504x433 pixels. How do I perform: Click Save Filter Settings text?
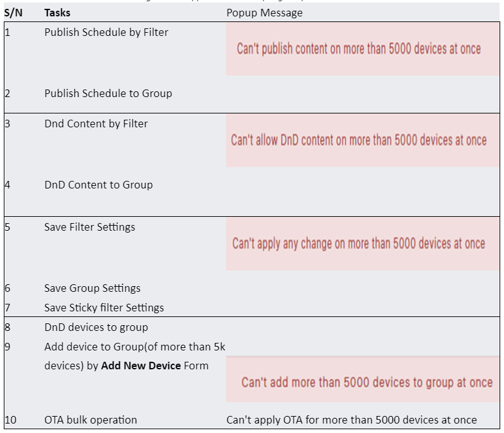(89, 228)
